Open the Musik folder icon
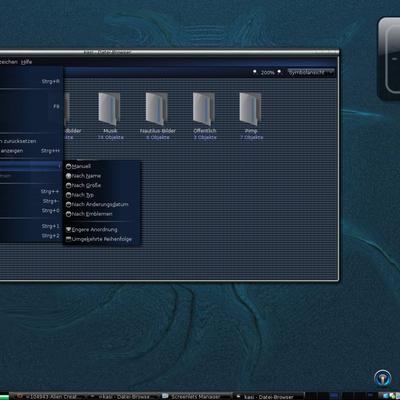Image resolution: width=400 pixels, height=400 pixels. pos(109,109)
